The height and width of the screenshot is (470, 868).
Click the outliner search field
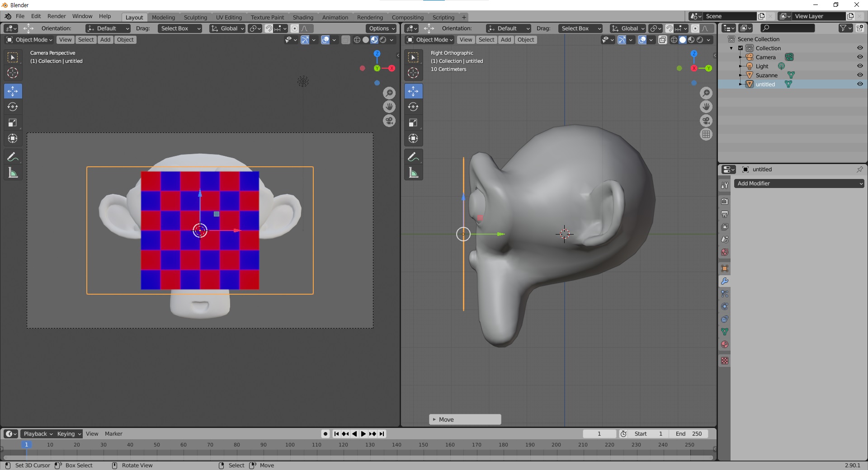click(788, 28)
